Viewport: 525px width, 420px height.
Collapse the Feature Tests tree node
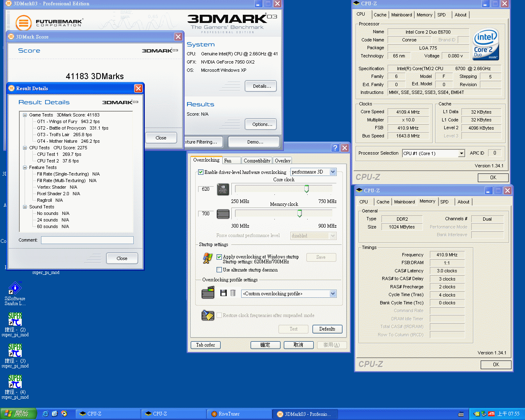click(25, 167)
